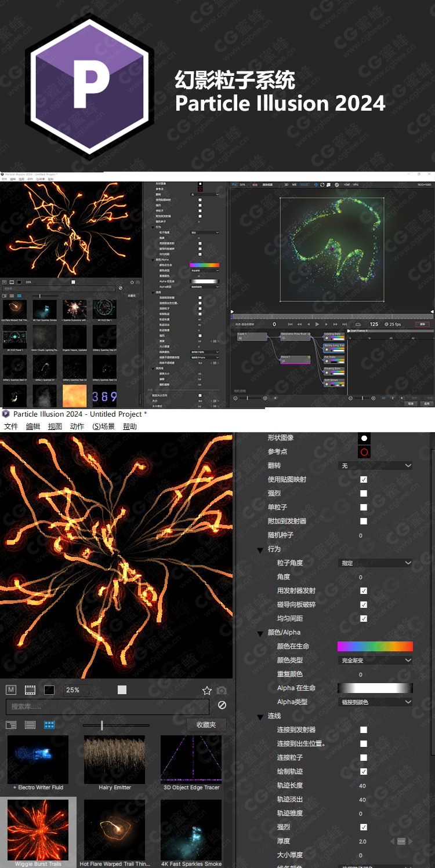Select the blue Move tool in stage toolbar
The height and width of the screenshot is (868, 435).
click(316, 185)
